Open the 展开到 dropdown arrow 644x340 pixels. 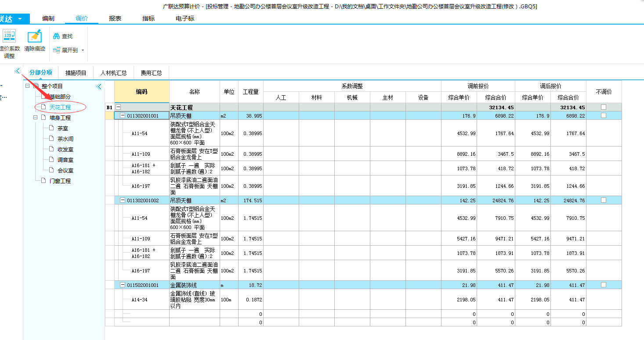(x=83, y=50)
